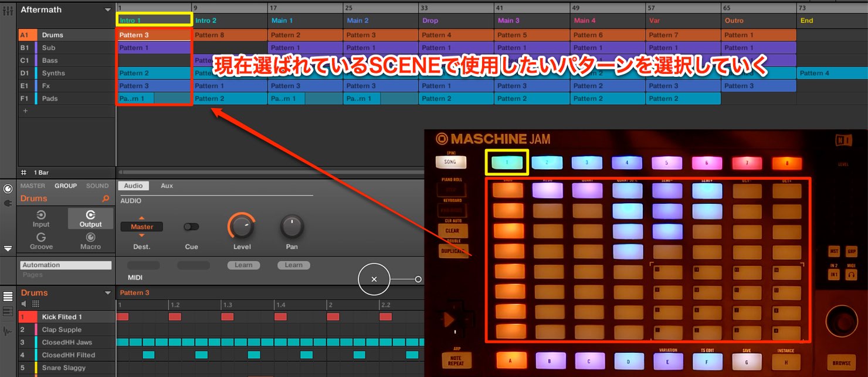This screenshot has height=377, width=868.
Task: Select the channel properties knob icon
Action: pos(8,189)
